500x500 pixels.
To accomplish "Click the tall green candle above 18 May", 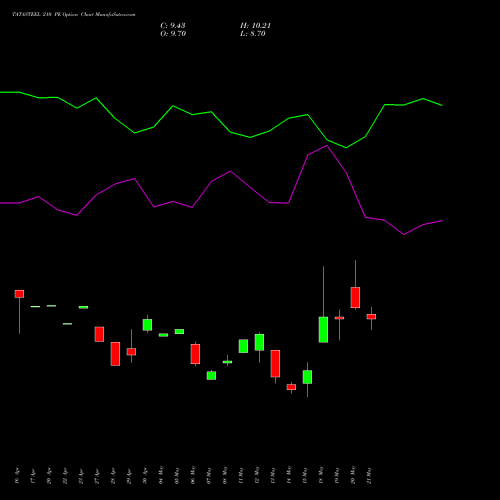I will 323,330.
